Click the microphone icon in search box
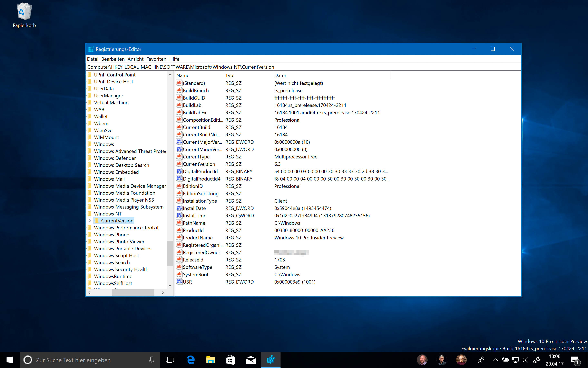This screenshot has width=588, height=368. point(152,360)
